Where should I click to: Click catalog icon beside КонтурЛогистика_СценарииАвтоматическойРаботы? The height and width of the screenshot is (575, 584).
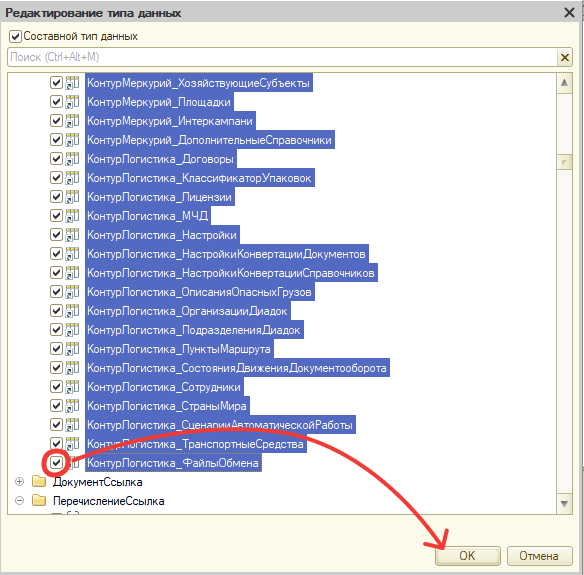pos(73,425)
